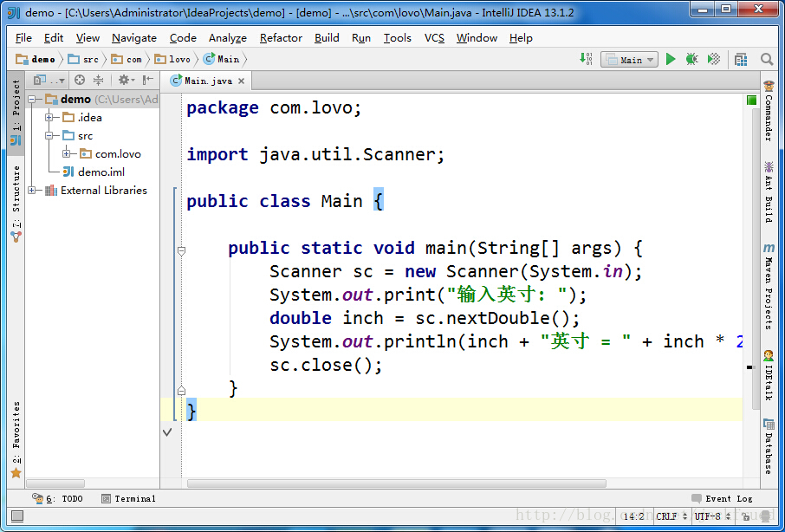Collapse the src folder
This screenshot has width=785, height=532.
click(49, 136)
